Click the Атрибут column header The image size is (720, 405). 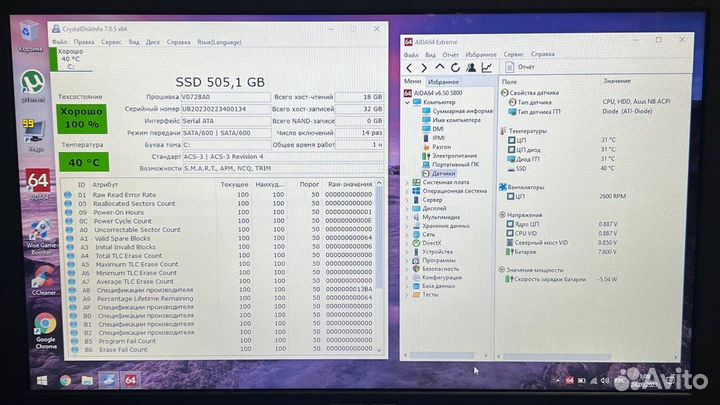(105, 185)
